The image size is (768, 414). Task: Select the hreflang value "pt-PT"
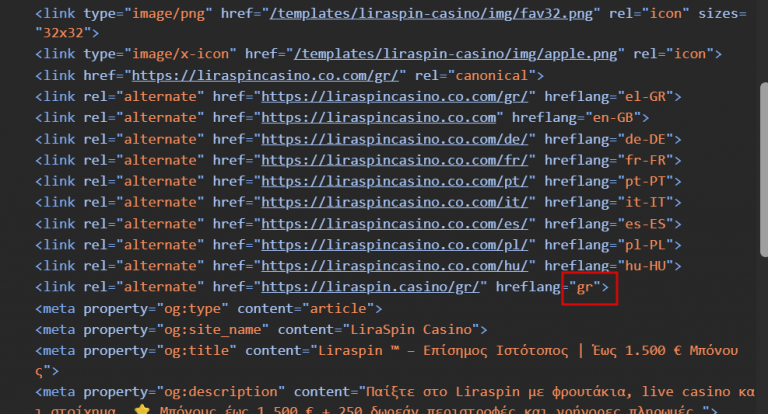tap(646, 181)
